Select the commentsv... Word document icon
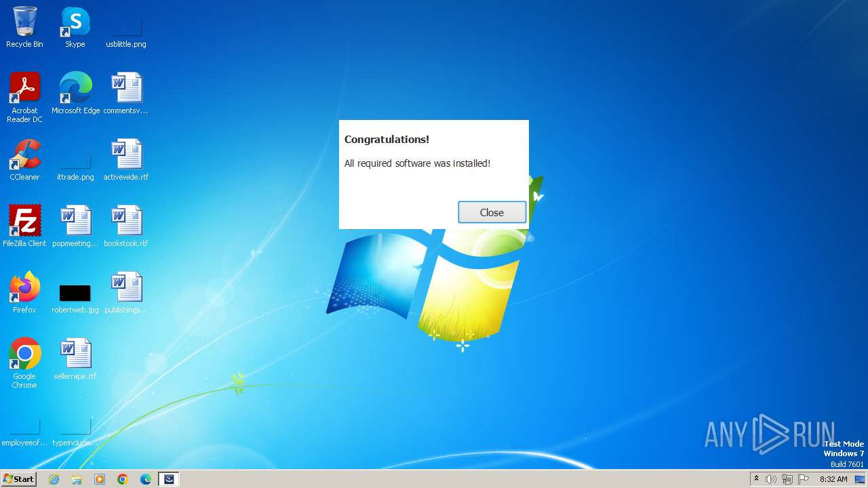This screenshot has height=488, width=868. coord(126,94)
